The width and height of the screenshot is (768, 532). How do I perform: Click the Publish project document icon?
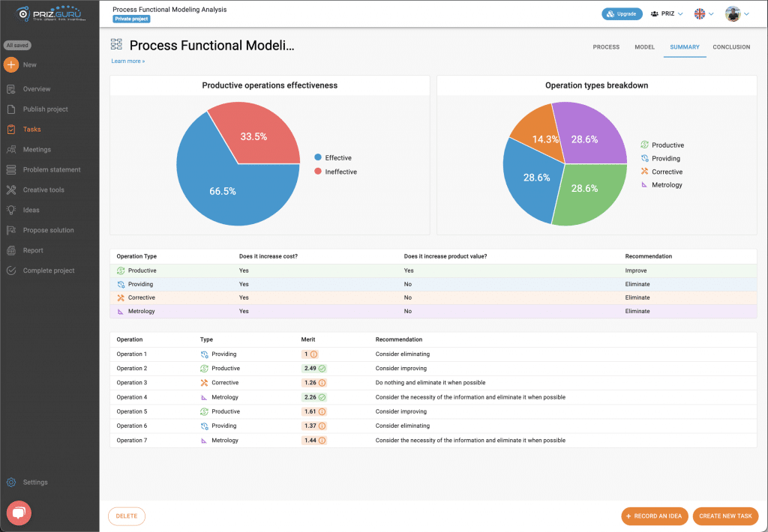(11, 109)
